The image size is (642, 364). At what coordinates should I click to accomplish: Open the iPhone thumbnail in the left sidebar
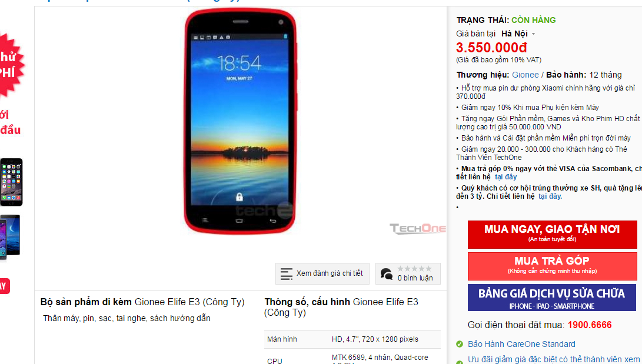[11, 182]
